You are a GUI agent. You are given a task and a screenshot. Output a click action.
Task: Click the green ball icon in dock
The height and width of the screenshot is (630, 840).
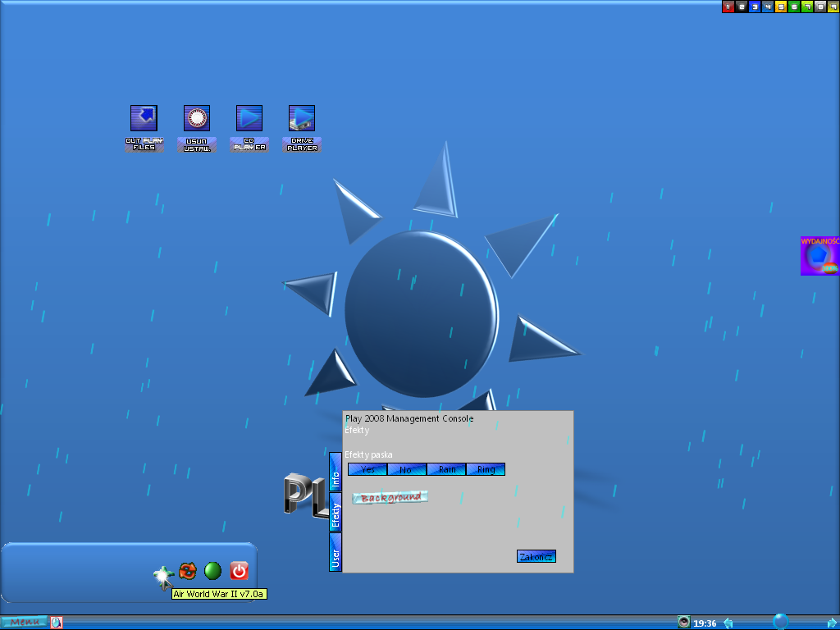[x=213, y=571]
